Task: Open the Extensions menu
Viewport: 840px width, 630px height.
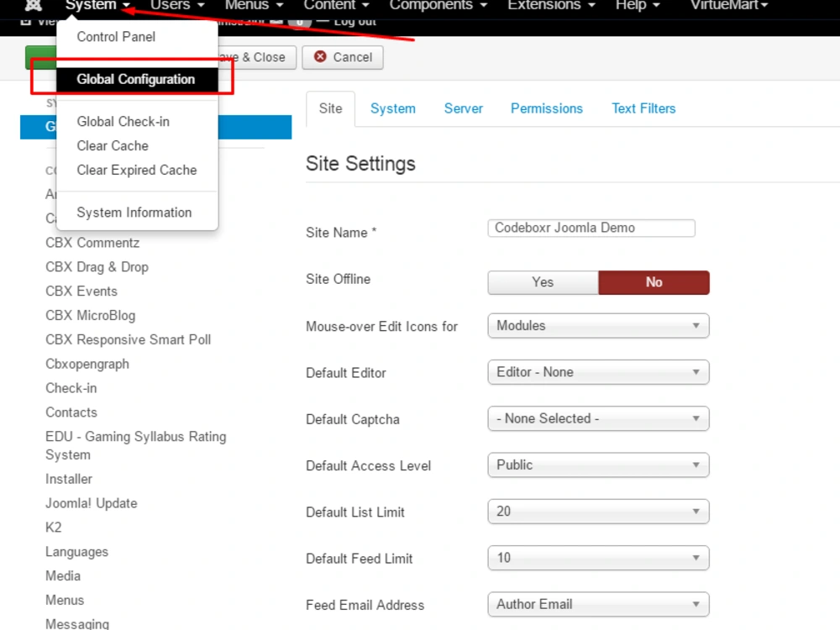Action: click(551, 5)
